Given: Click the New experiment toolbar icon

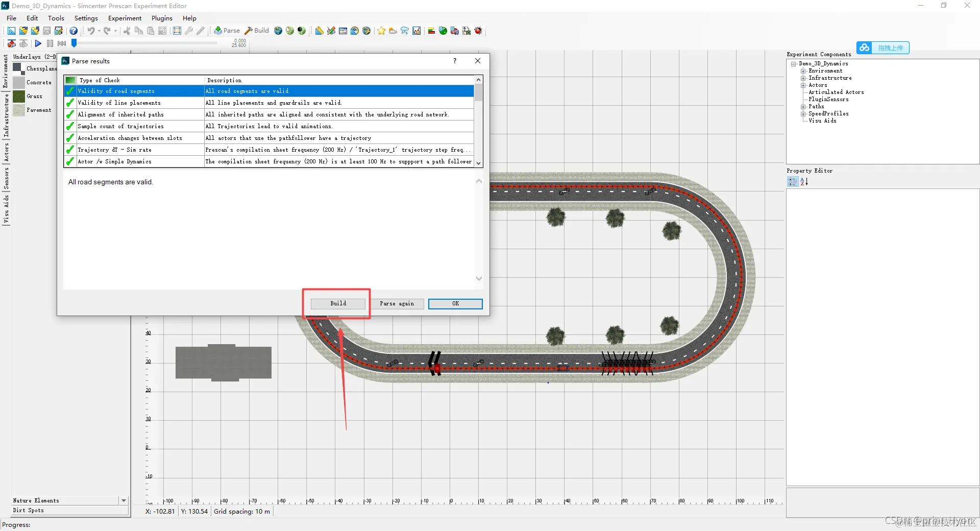Looking at the screenshot, I should pyautogui.click(x=11, y=31).
